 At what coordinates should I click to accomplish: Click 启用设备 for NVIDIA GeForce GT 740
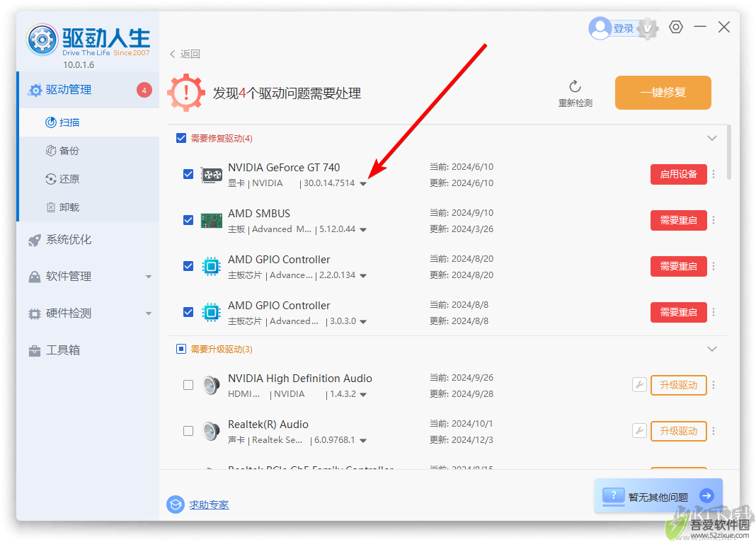coord(678,174)
